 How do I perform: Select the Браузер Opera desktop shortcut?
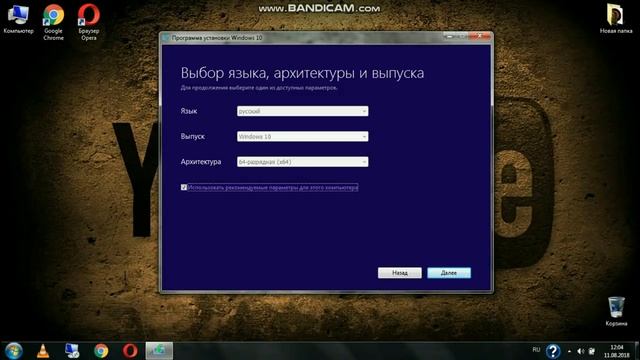tap(89, 22)
